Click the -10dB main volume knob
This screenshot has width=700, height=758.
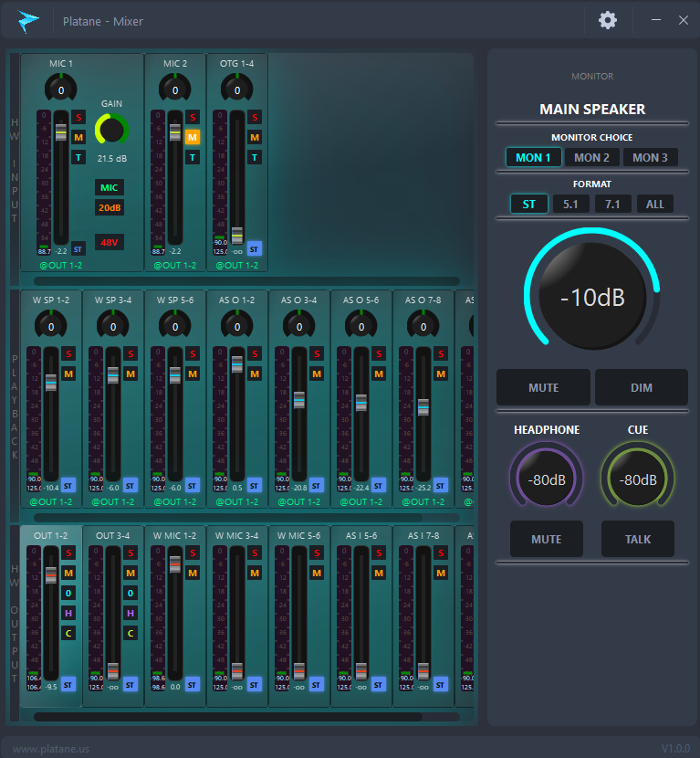click(592, 295)
